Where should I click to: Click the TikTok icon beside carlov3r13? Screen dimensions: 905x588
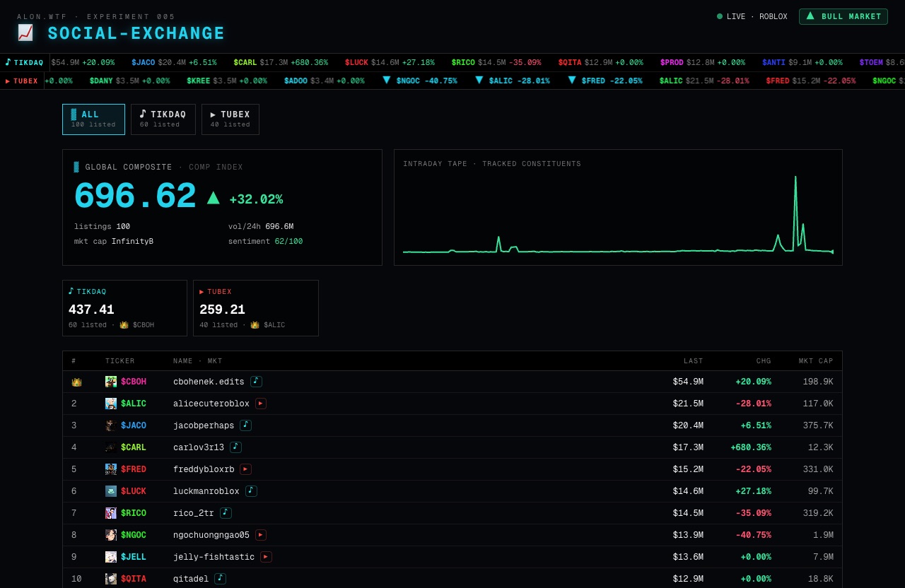tap(235, 447)
